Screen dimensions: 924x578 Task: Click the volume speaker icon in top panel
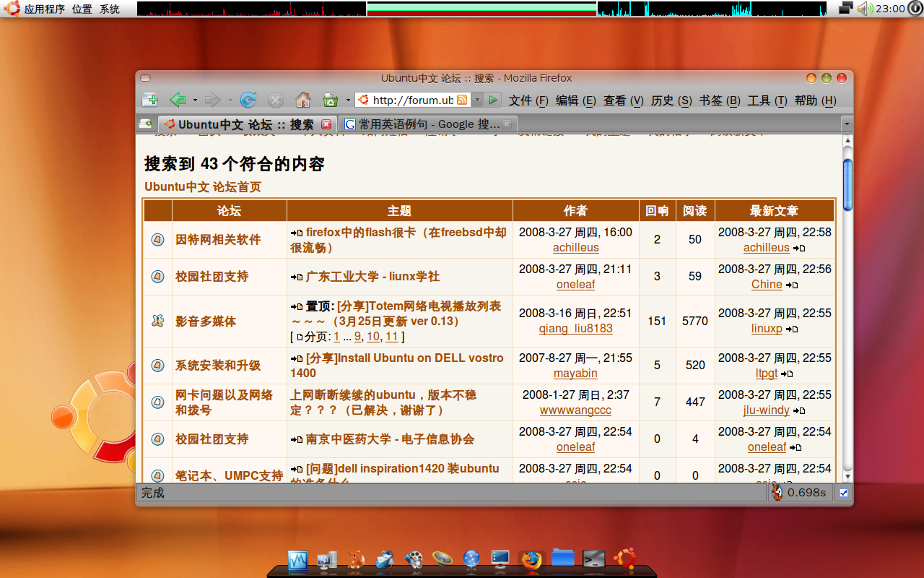(865, 9)
